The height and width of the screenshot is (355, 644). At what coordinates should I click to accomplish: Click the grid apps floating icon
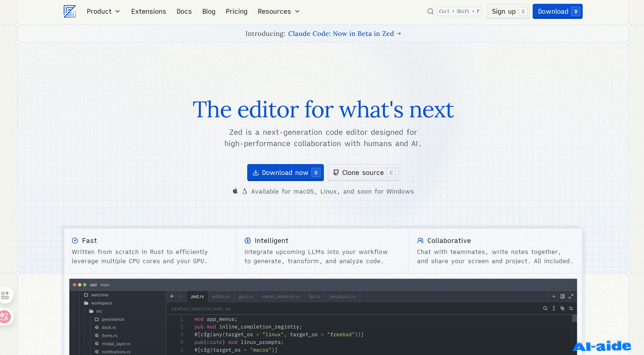click(x=5, y=295)
